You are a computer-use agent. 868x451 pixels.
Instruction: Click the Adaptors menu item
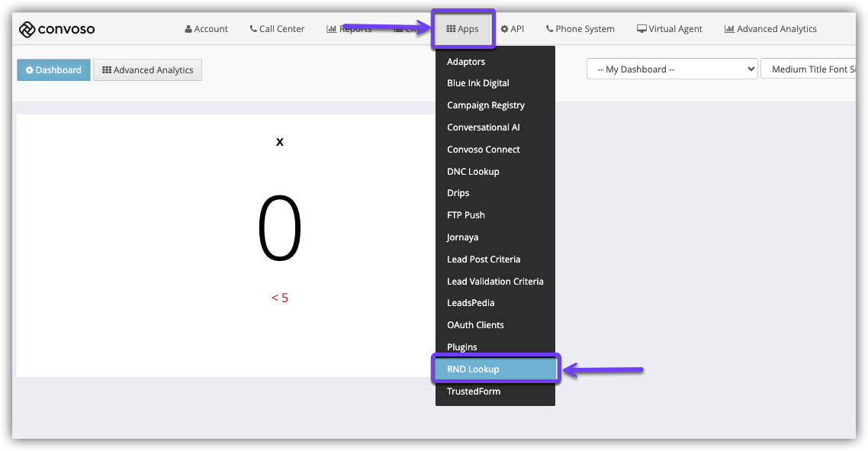[466, 62]
